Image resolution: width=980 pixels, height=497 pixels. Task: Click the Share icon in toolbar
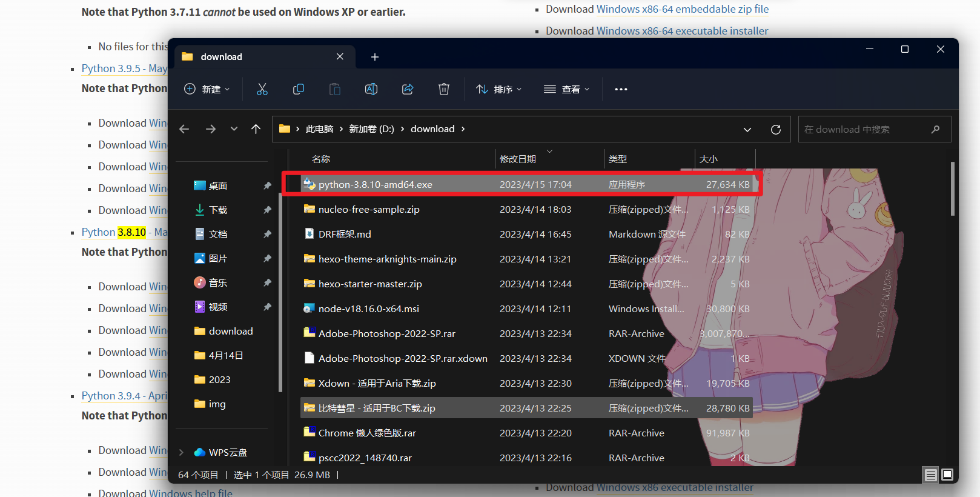(x=408, y=89)
